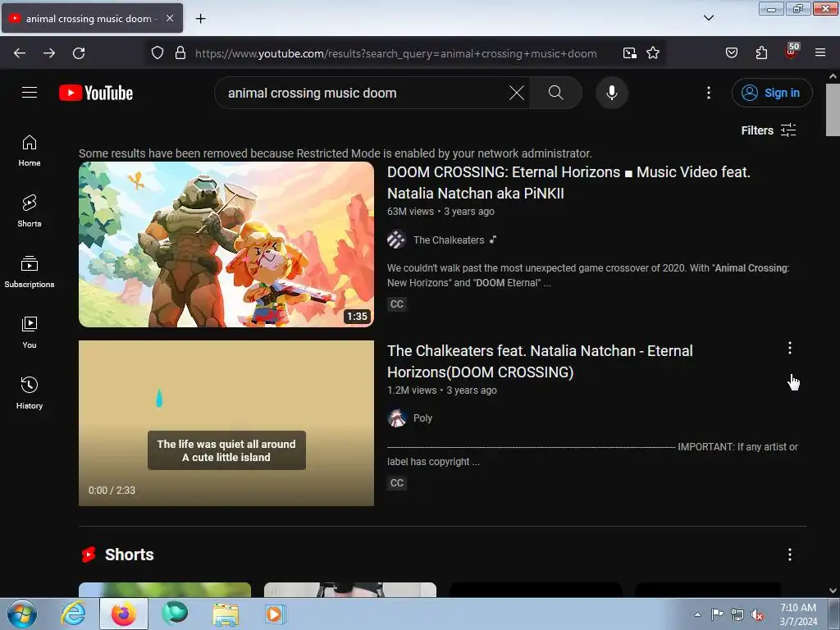Image resolution: width=840 pixels, height=630 pixels.
Task: Visit the Poly channel
Action: pyautogui.click(x=422, y=418)
